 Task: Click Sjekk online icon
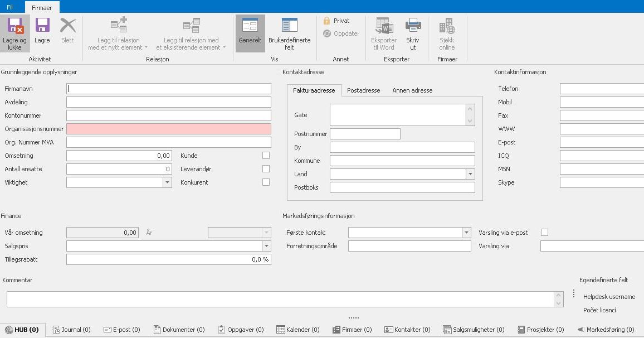pos(447,26)
